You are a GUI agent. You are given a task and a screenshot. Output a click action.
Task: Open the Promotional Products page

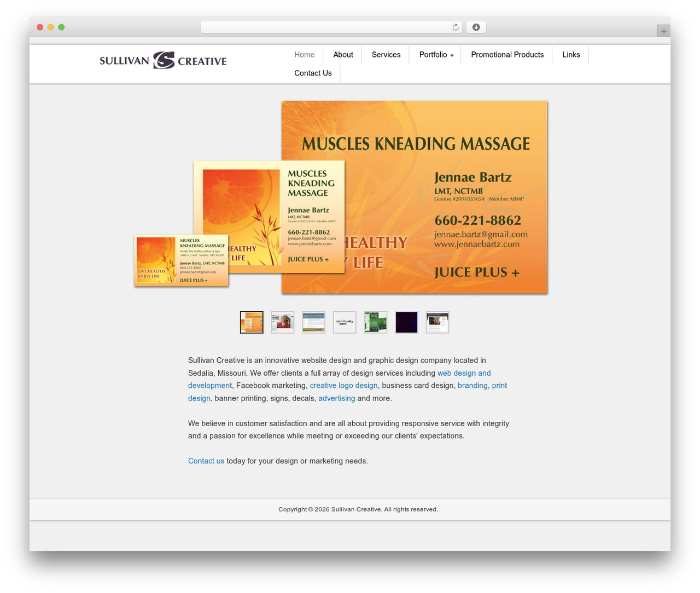(x=507, y=55)
